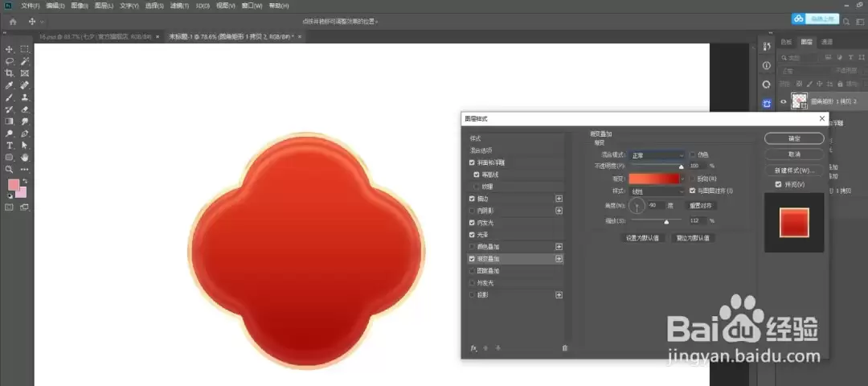Select the Rounded Rectangle shape tool
This screenshot has height=386, width=868.
(x=10, y=158)
